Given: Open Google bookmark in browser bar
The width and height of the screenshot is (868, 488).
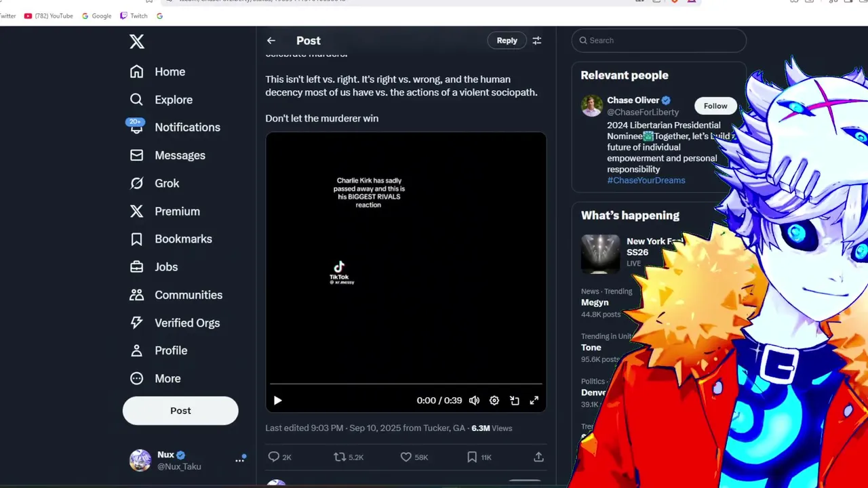Looking at the screenshot, I should click(x=97, y=16).
